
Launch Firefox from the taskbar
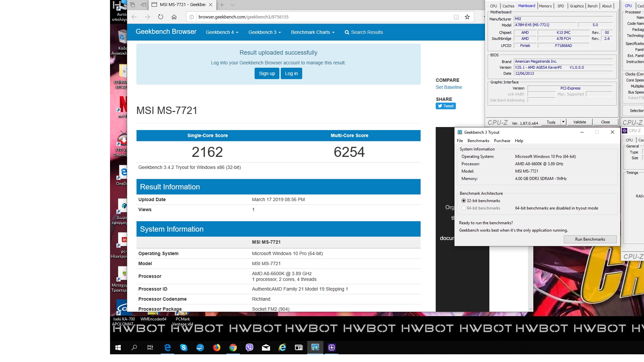pos(216,348)
